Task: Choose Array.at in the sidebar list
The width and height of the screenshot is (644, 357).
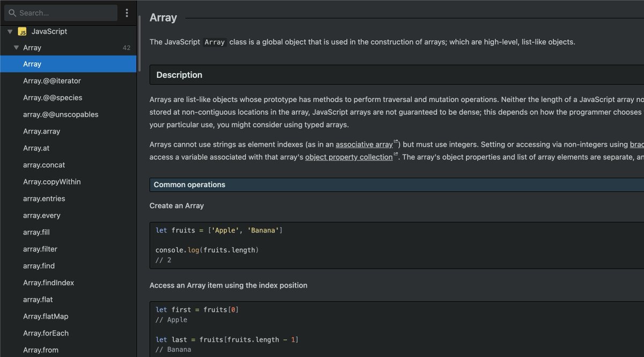Action: point(36,148)
